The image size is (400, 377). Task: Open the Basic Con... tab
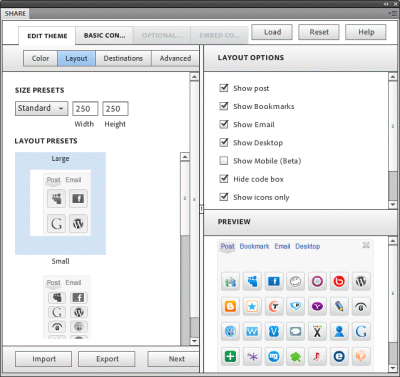click(104, 35)
